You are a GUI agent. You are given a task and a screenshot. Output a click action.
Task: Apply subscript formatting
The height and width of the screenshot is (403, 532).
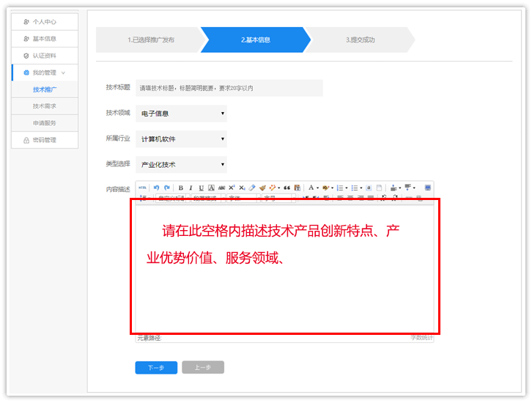click(242, 188)
